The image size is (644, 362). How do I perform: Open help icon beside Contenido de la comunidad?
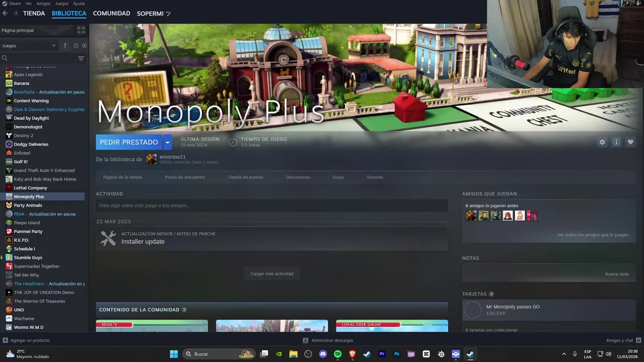(x=184, y=310)
